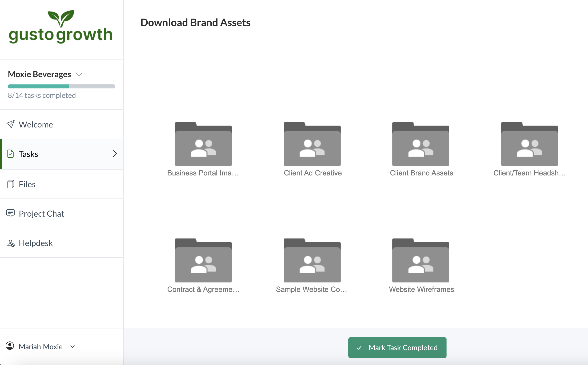
Task: Open the Project Chat section
Action: (x=41, y=214)
